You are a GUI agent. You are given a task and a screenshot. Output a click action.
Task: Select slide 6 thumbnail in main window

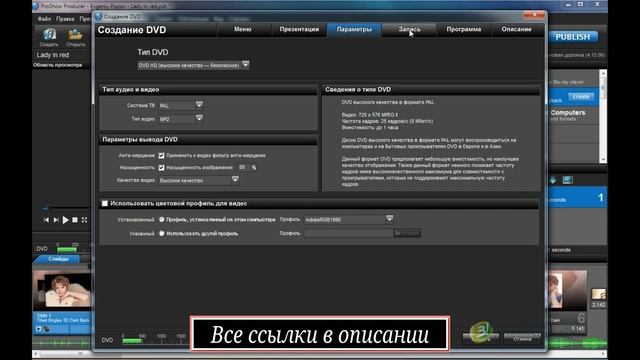click(567, 290)
